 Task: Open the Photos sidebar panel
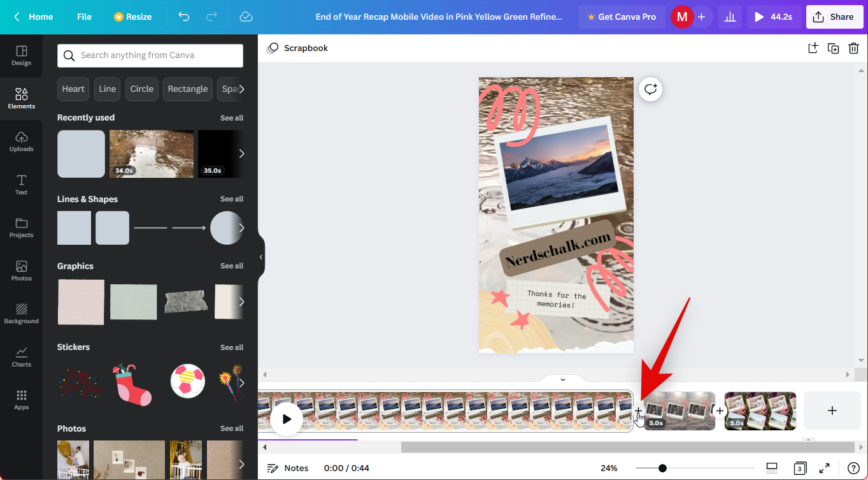click(21, 270)
